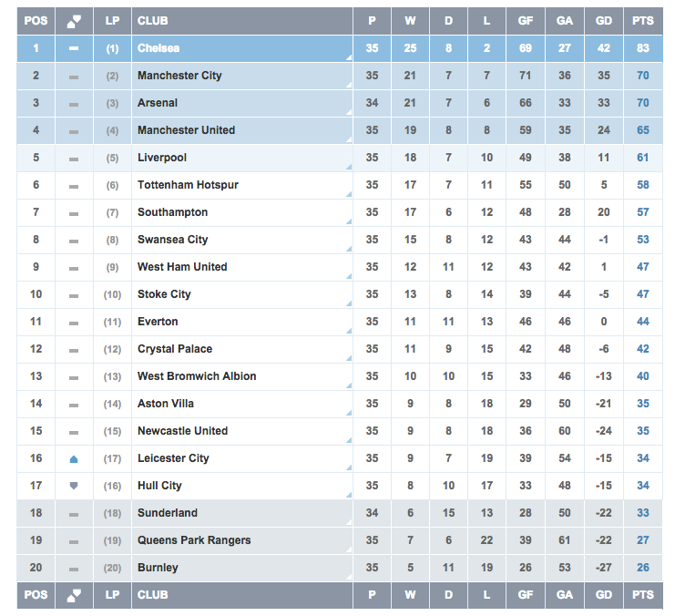Click Chelsea's no-change dash icon

(74, 48)
